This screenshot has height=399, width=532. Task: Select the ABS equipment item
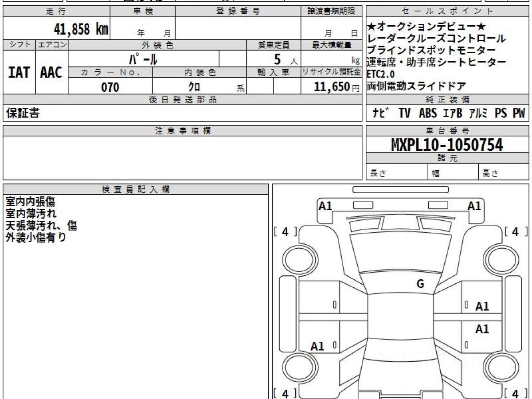tap(428, 113)
